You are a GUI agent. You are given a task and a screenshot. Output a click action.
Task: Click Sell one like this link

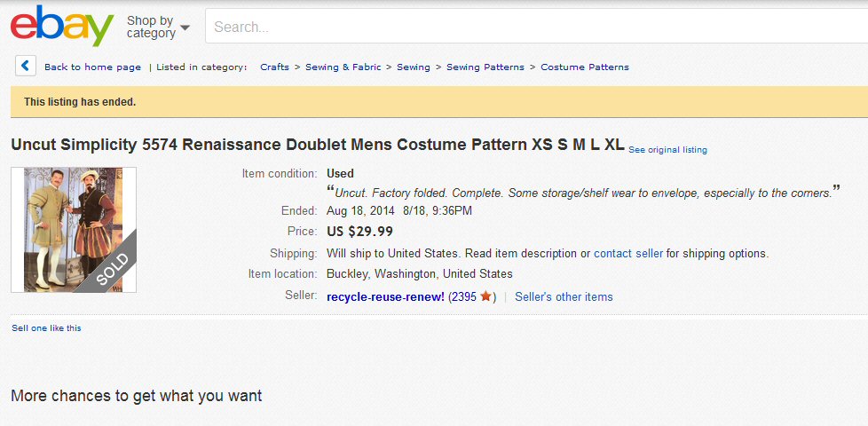pyautogui.click(x=46, y=328)
